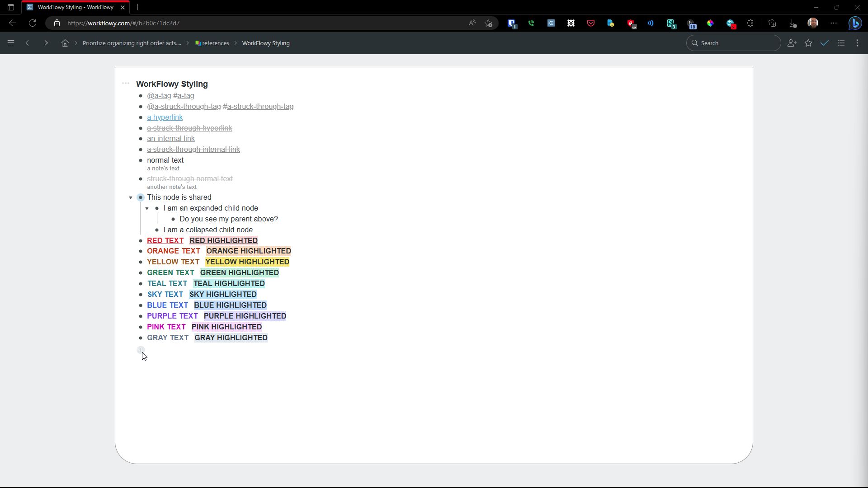Open the WorkFlowy Styling breadcrumb
The image size is (868, 488).
[266, 43]
